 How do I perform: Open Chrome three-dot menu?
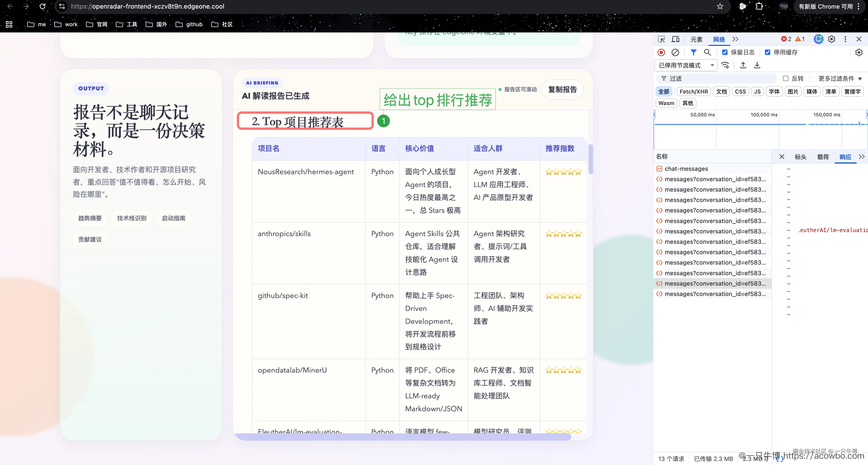[859, 6]
